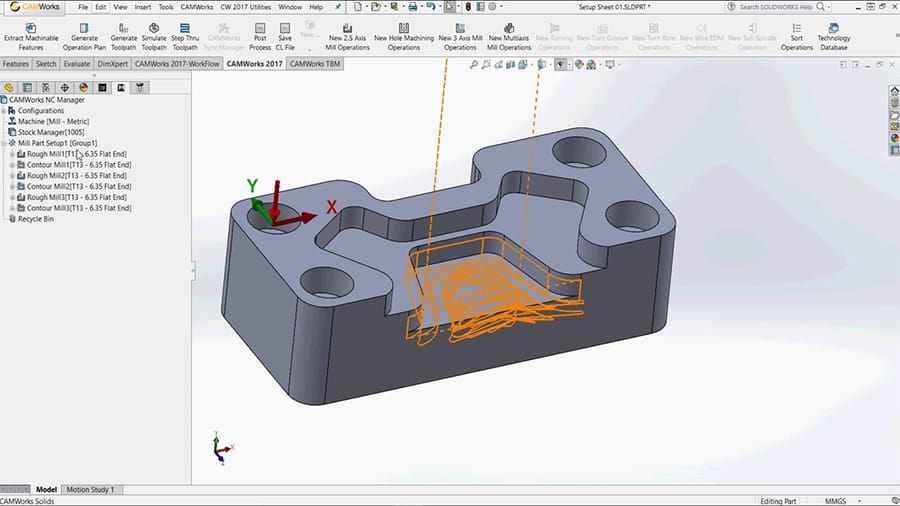Switch to DisplayManager color ball tab icon
Viewport: 900px width, 506px height.
tap(84, 87)
